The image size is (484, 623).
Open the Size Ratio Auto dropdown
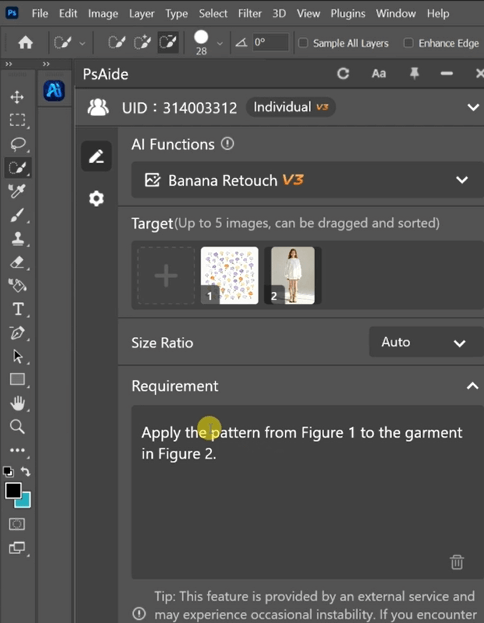tap(426, 342)
